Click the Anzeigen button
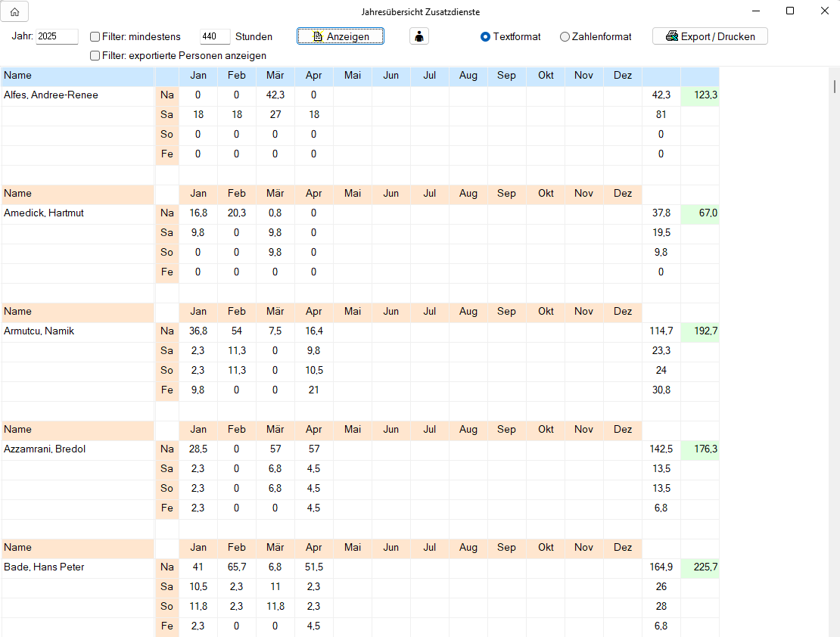 tap(341, 36)
